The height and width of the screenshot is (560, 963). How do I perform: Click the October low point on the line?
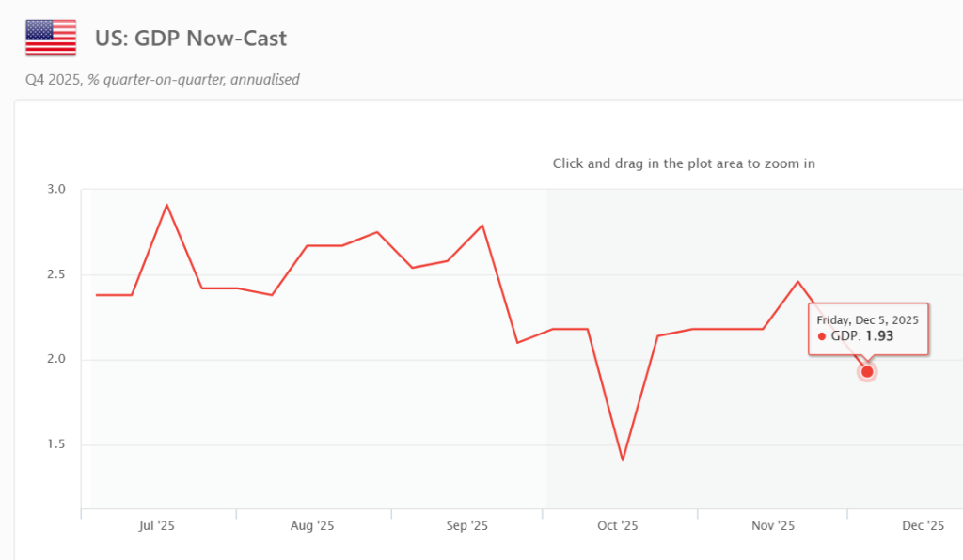[622, 459]
